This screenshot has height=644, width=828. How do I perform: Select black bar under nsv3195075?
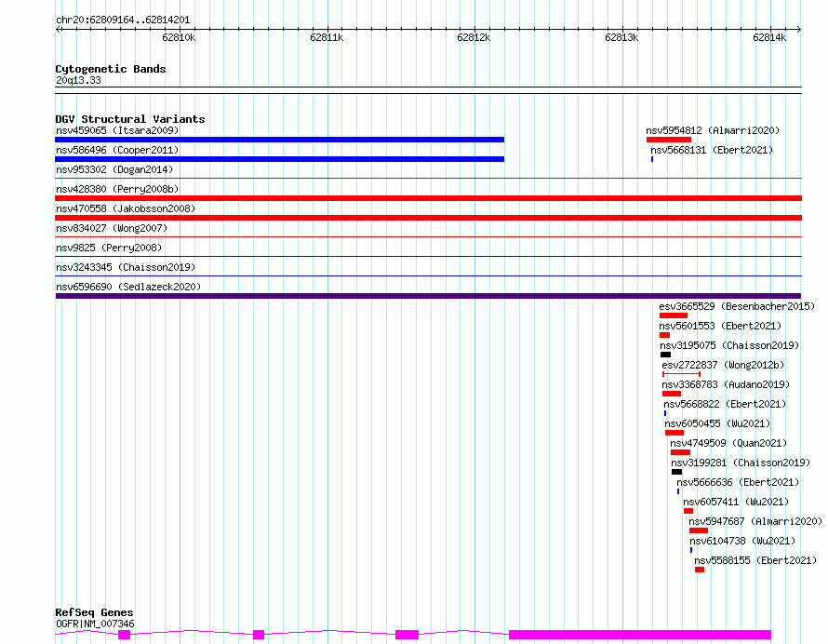[x=666, y=355]
